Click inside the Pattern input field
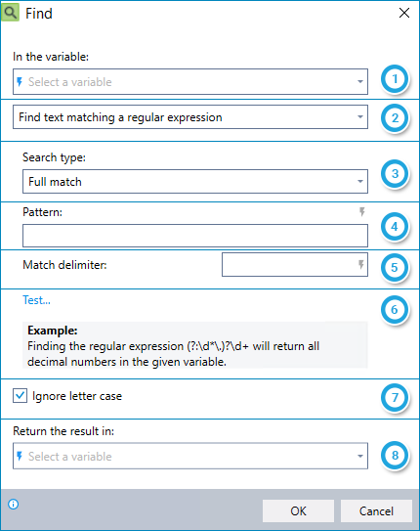The image size is (420, 531). point(195,236)
